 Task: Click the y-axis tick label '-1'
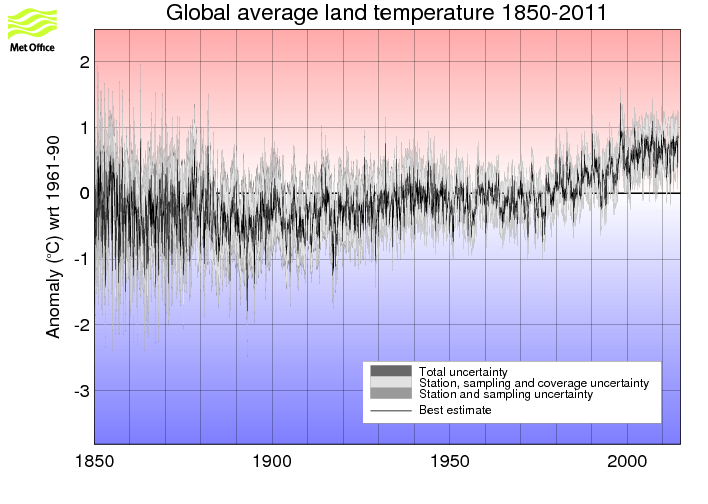coord(82,259)
